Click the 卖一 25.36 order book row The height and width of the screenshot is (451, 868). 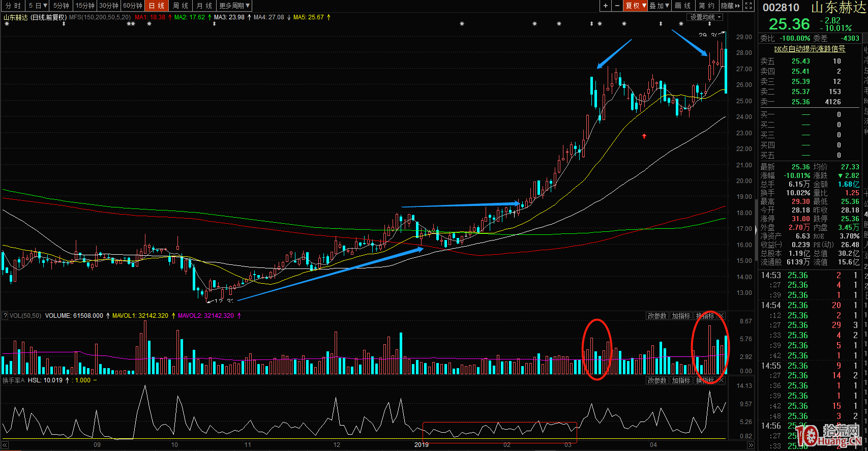809,102
